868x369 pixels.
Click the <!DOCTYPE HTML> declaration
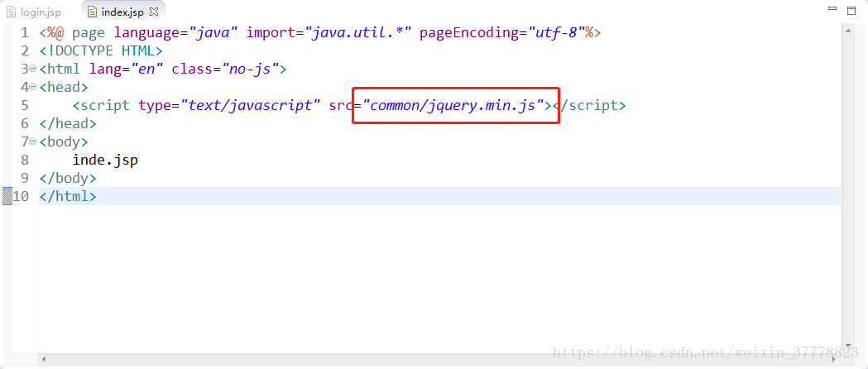tap(101, 51)
